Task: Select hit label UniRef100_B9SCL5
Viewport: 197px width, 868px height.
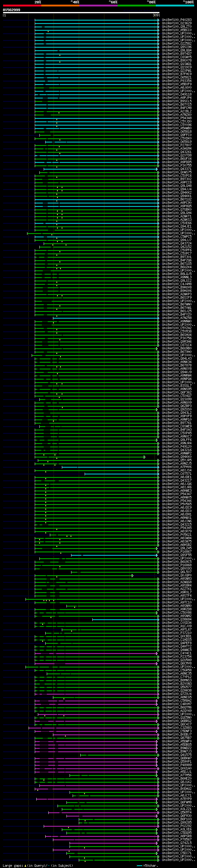Action: 177,101
